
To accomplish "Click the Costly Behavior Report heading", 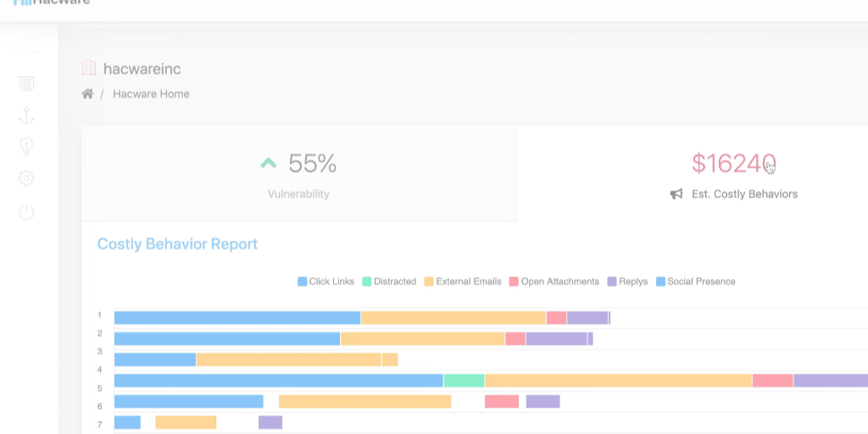I will coord(178,244).
